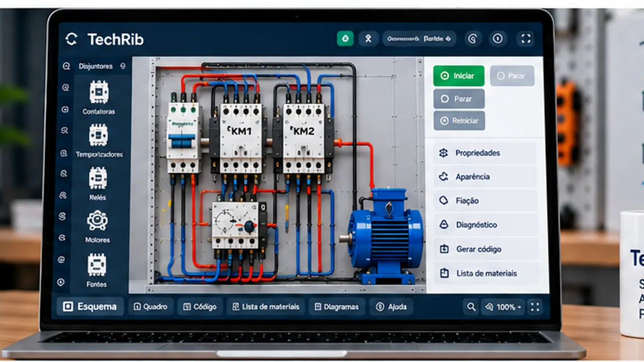Open the Propriedades panel item
This screenshot has height=362, width=644.
(x=485, y=153)
